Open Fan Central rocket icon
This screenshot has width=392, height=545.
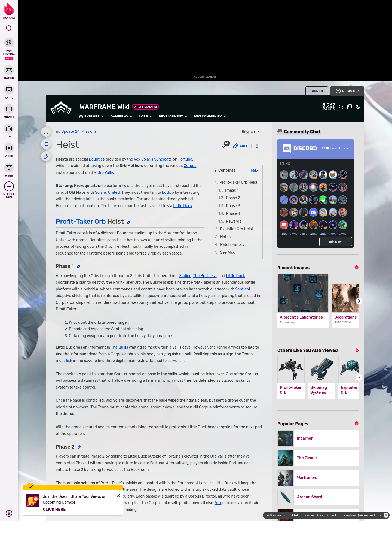9,43
